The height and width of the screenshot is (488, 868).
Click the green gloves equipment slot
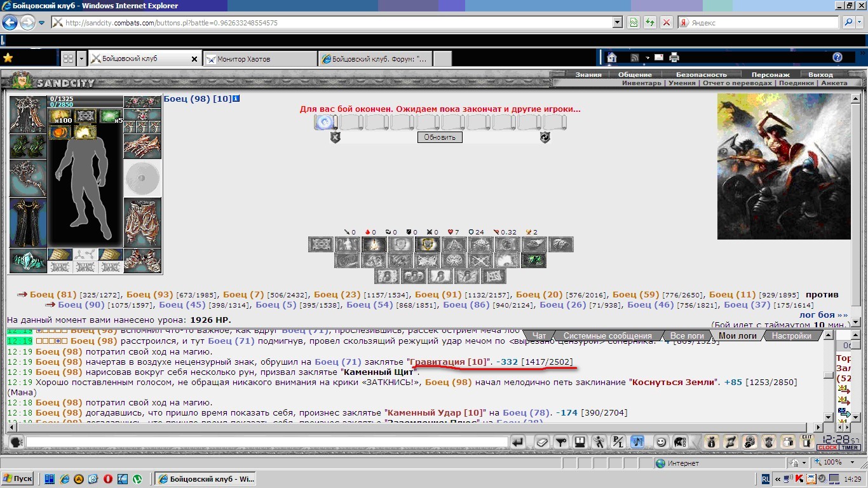[x=27, y=146]
